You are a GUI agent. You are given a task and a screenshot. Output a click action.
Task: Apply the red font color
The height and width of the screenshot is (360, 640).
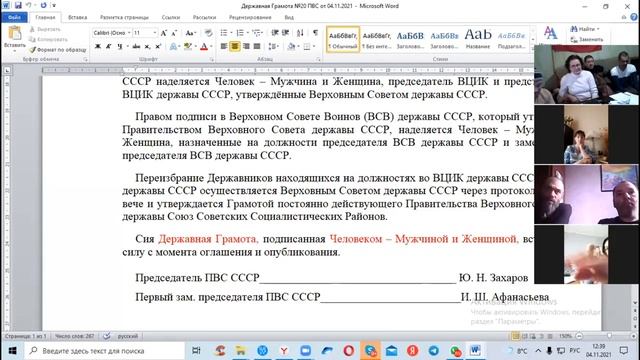[204, 47]
